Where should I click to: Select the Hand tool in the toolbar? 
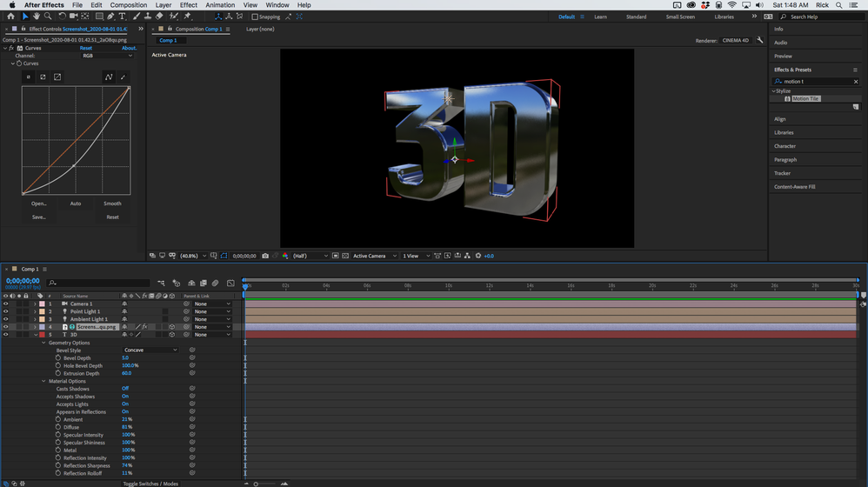(x=37, y=17)
